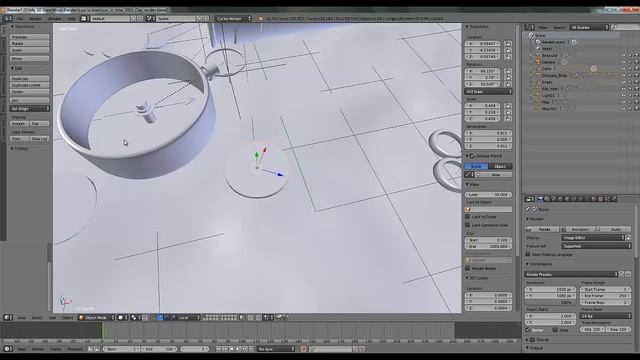Collapse the Grease Pencil panel
The height and width of the screenshot is (360, 640).
467,156
